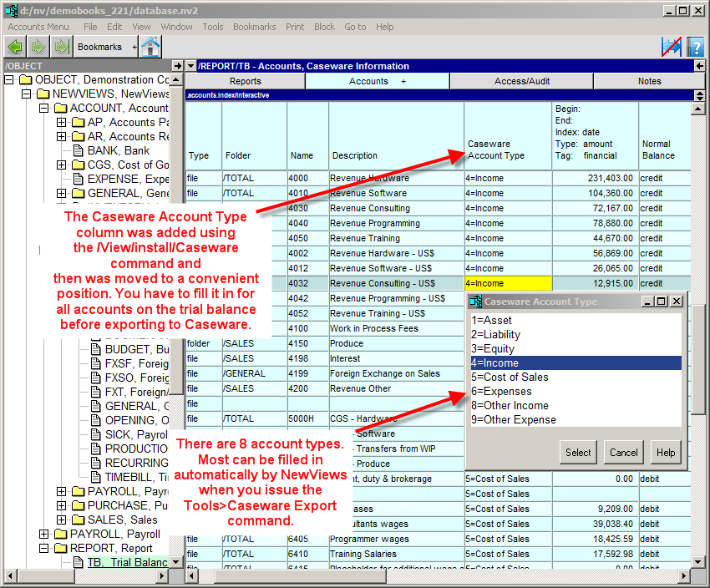The image size is (710, 588).
Task: Click the folder icon beside NEWVIEWS
Action: 43,94
